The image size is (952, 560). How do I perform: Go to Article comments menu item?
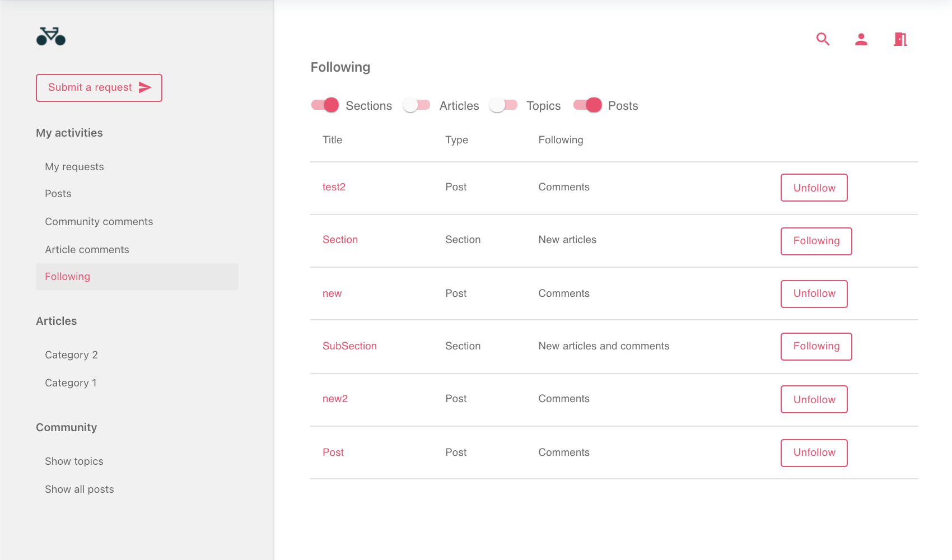click(x=87, y=250)
